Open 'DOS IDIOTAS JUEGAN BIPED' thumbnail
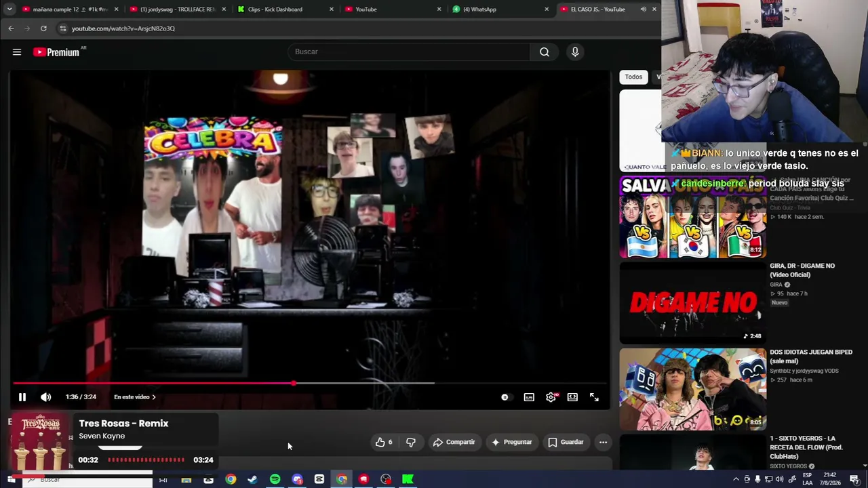The image size is (868, 488). 692,389
